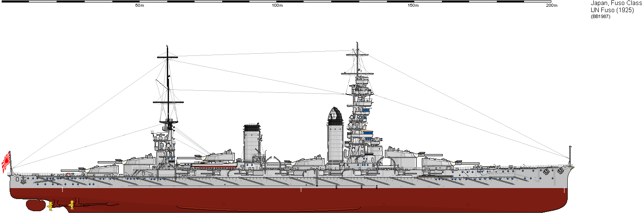Screen dimensions: 644x220
Task: Select the "IJN Fuso (1925)" label
Action: pyautogui.click(x=612, y=10)
